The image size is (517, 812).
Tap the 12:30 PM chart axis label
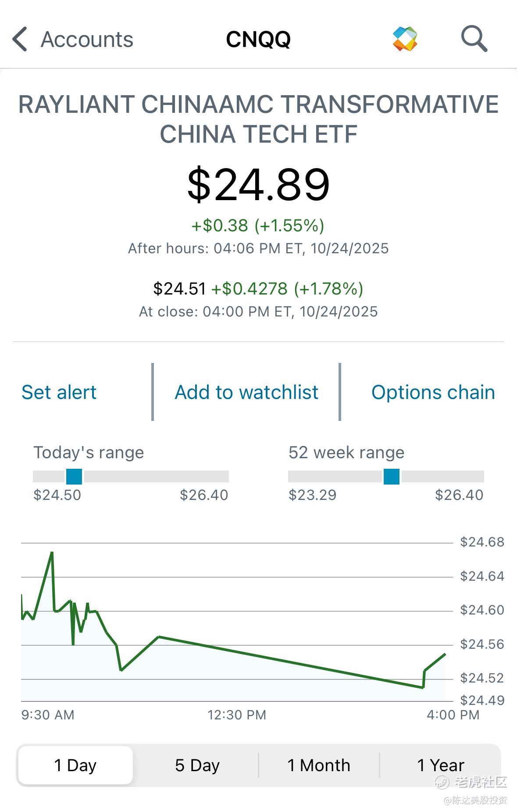coord(237,715)
